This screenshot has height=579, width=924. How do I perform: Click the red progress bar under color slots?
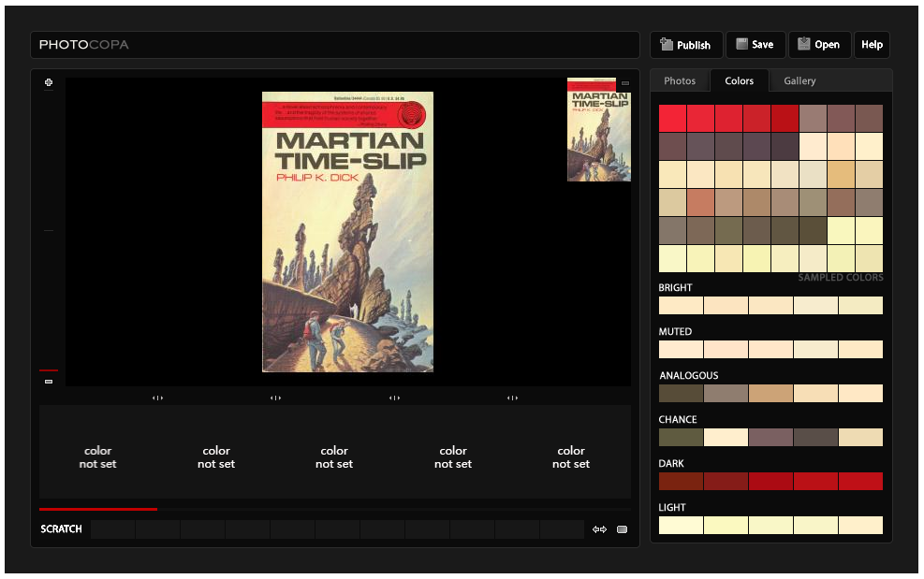click(x=98, y=509)
